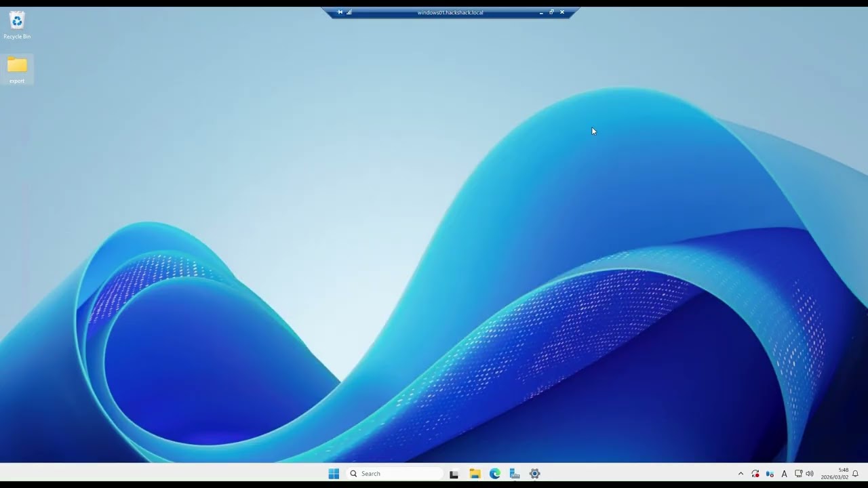The image size is (868, 488).
Task: Open network status tray icon
Action: click(x=798, y=474)
